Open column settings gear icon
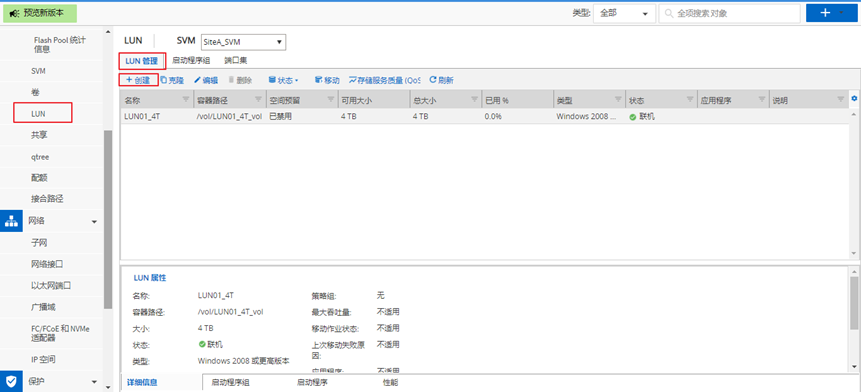The height and width of the screenshot is (392, 861). pyautogui.click(x=854, y=99)
